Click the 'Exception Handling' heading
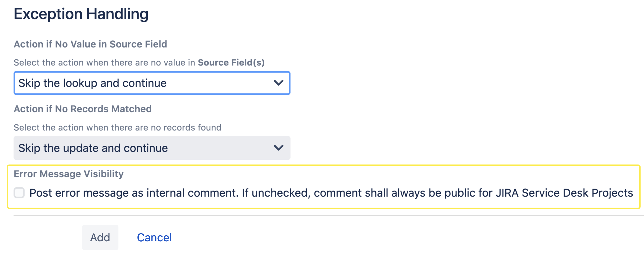 pos(81,14)
